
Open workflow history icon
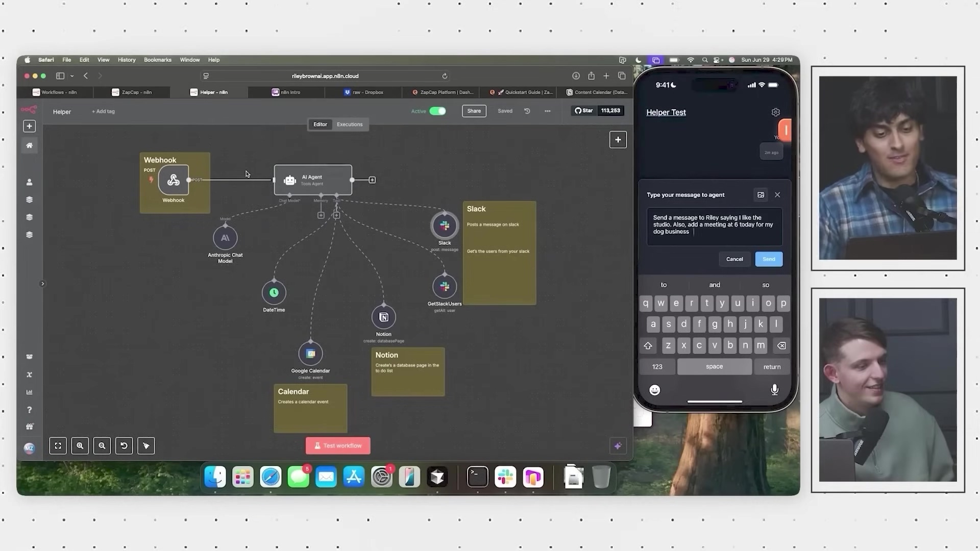527,111
